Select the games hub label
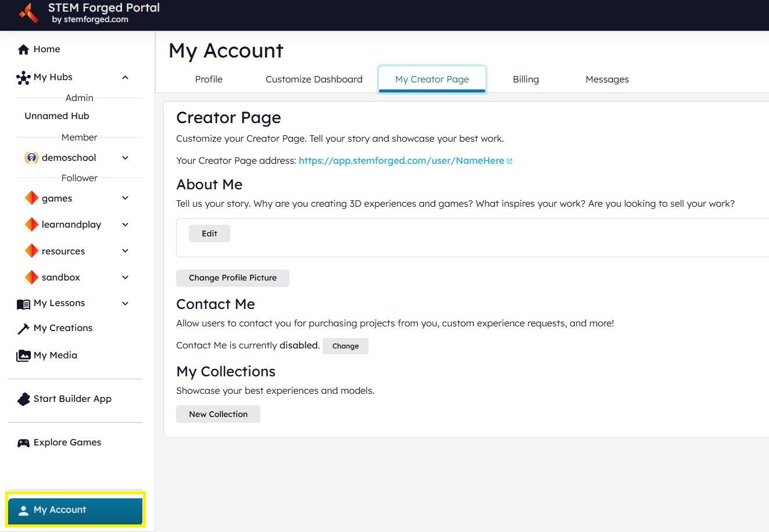The image size is (769, 532). [57, 199]
